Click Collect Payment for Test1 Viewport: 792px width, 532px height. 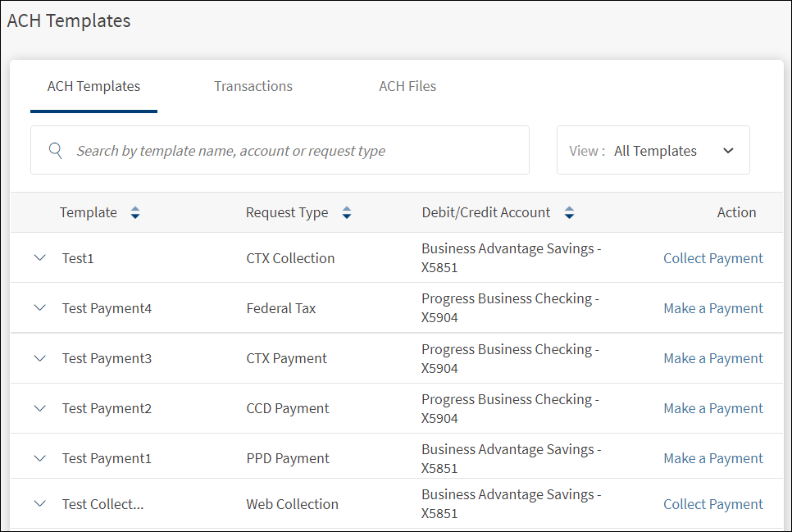(712, 258)
